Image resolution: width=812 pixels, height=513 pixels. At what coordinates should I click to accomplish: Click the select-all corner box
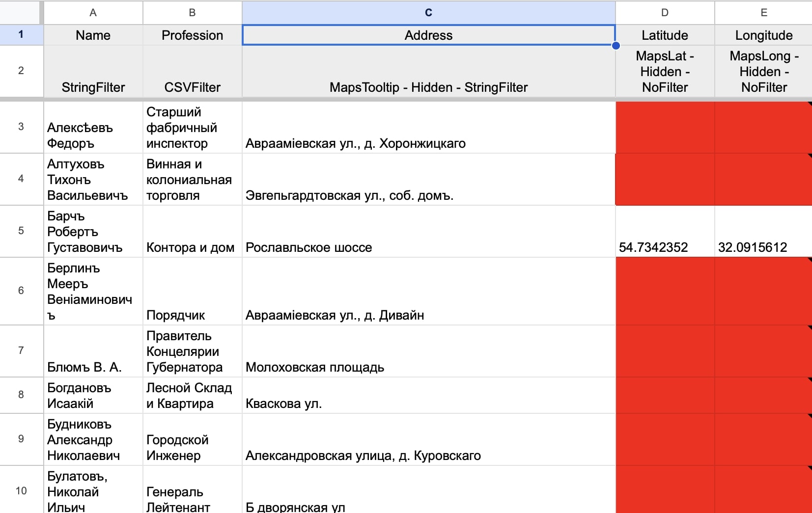pos(21,12)
